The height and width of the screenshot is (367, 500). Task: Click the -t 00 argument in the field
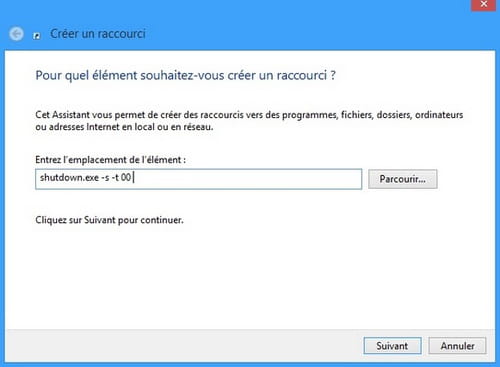(x=121, y=177)
